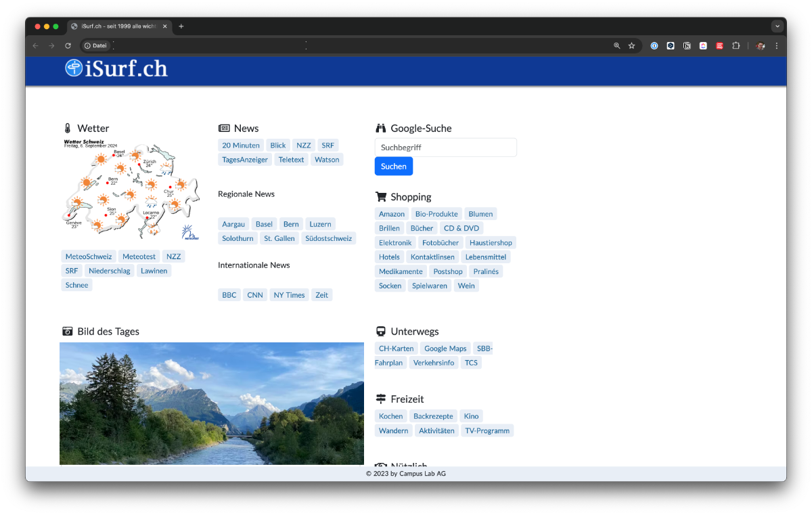Open a new browser tab

coord(181,26)
